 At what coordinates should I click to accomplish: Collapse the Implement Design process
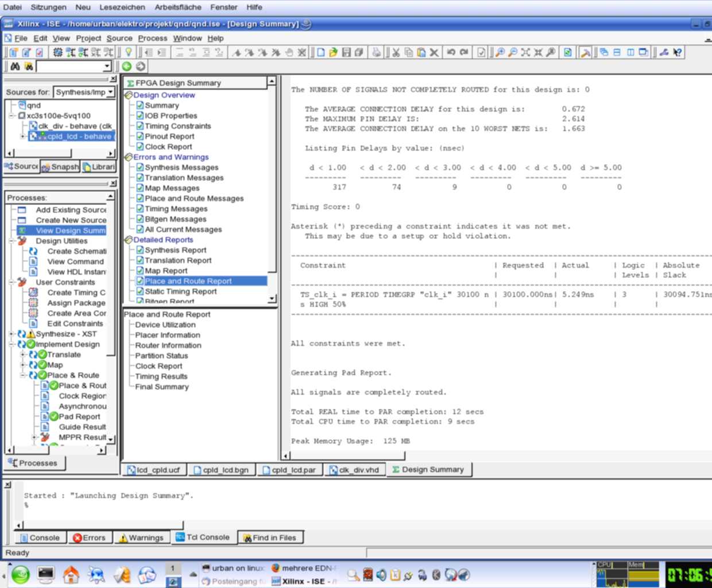[x=11, y=344]
